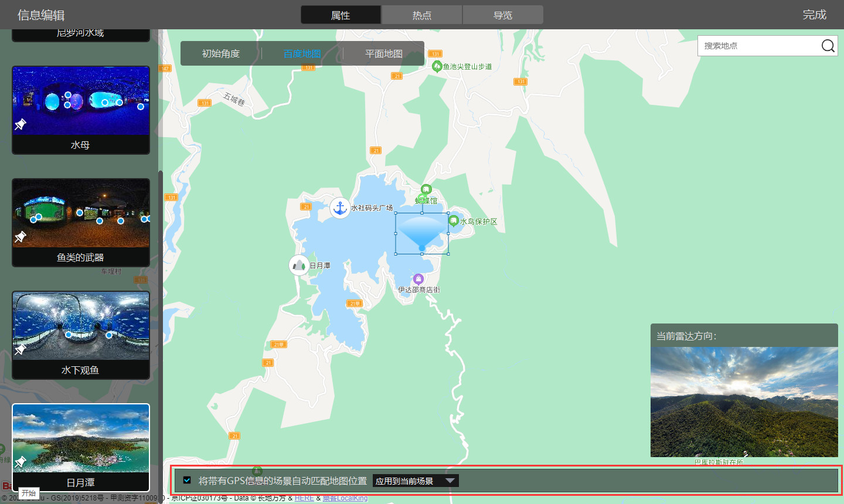Click the mountain icon for 日月潭

(x=300, y=265)
